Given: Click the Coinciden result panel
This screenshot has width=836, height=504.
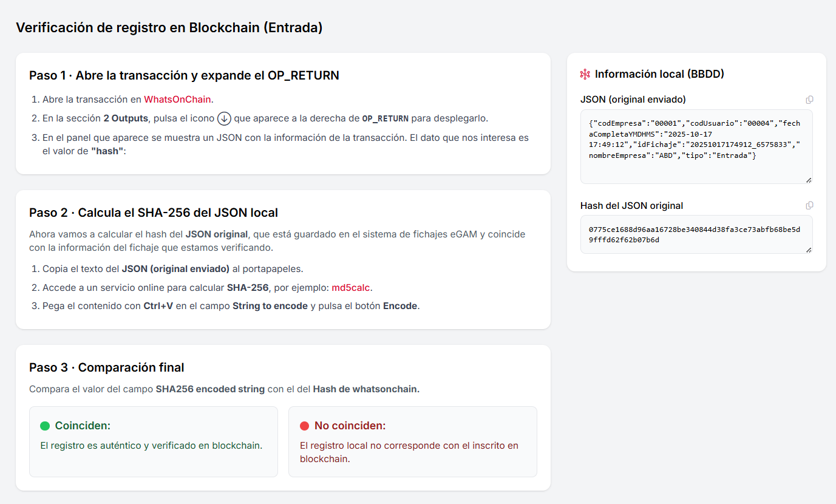Looking at the screenshot, I should [153, 442].
